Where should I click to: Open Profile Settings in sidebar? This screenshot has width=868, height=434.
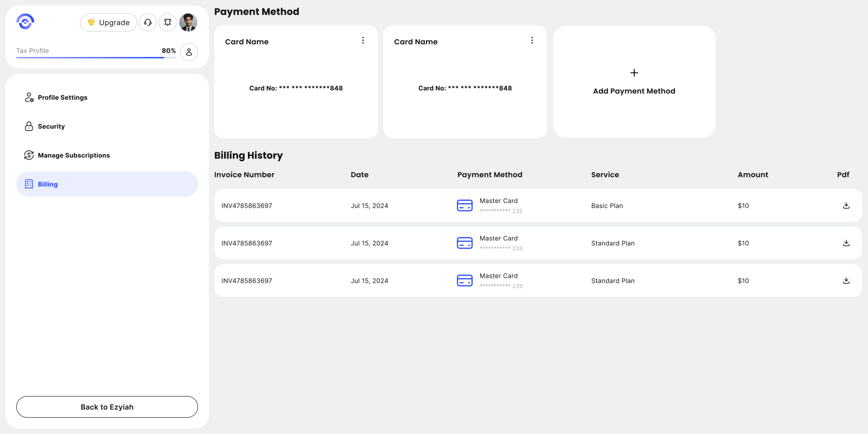coord(62,98)
